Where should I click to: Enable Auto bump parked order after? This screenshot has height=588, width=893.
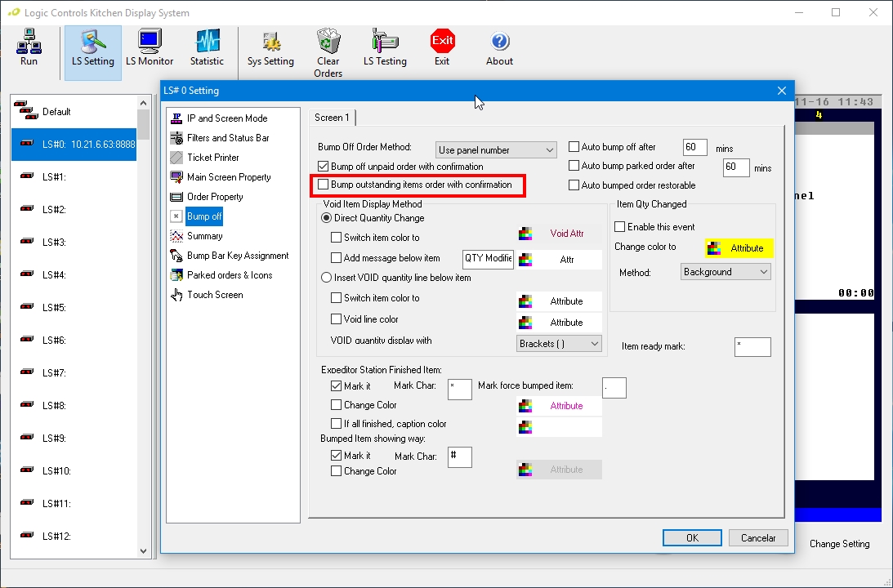[574, 166]
